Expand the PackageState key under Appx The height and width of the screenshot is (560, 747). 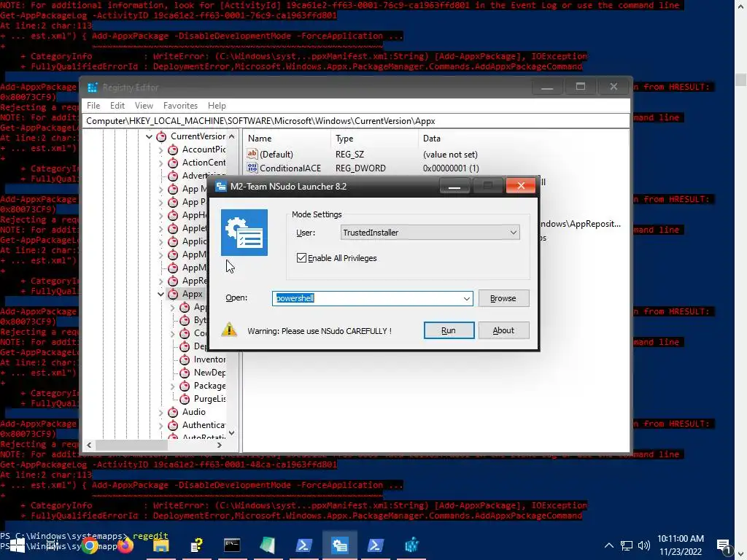tap(172, 386)
